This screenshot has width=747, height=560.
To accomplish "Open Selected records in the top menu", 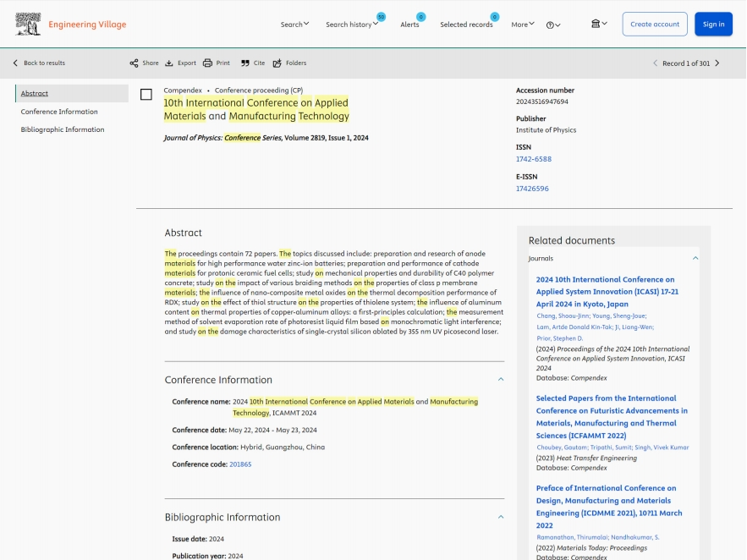I will [x=466, y=25].
